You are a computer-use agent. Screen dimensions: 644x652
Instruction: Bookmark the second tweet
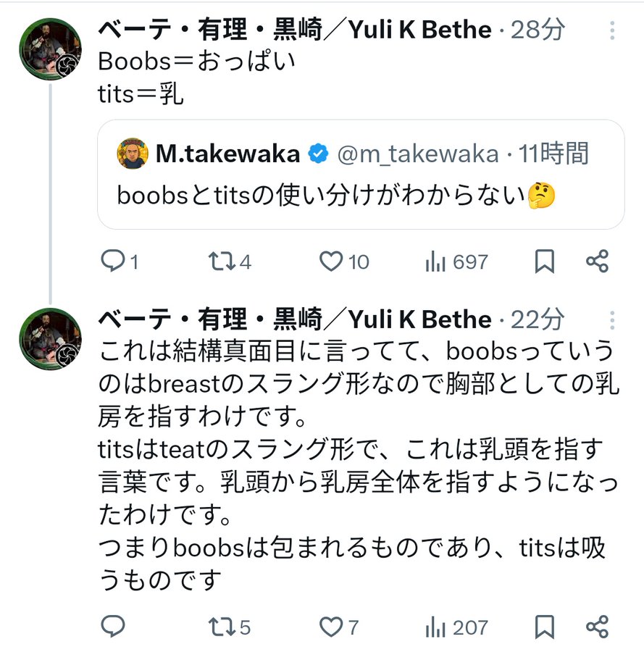click(544, 627)
